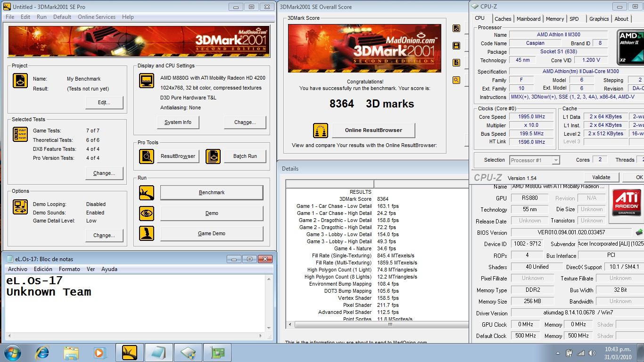Viewport: 644px width, 362px height.
Task: Open Windows Media Player taskbar icon
Action: point(99,353)
